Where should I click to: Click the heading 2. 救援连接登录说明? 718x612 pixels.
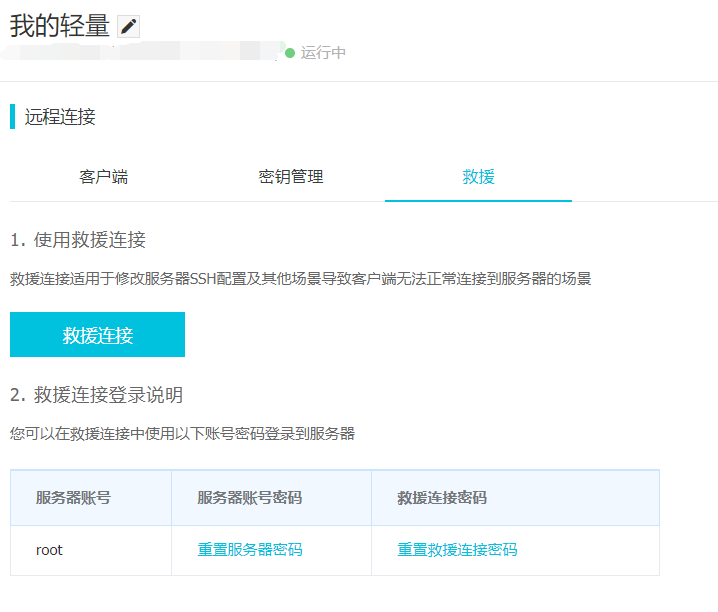click(97, 395)
